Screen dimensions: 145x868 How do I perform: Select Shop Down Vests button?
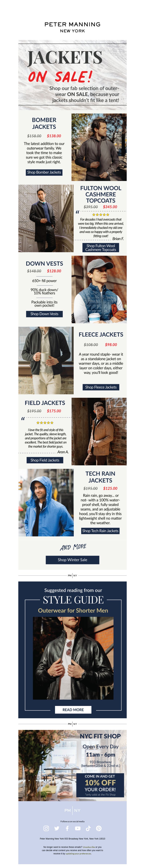coord(44,314)
